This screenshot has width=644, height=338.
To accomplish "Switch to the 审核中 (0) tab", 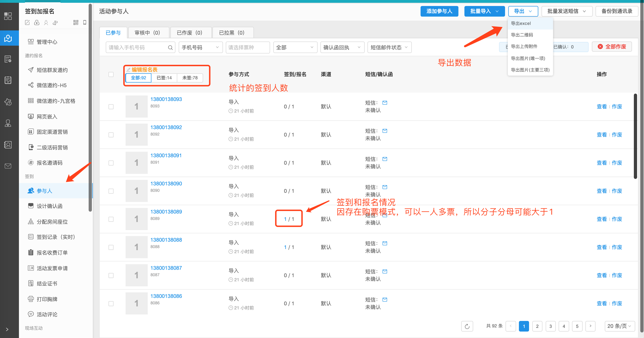I will coord(148,33).
